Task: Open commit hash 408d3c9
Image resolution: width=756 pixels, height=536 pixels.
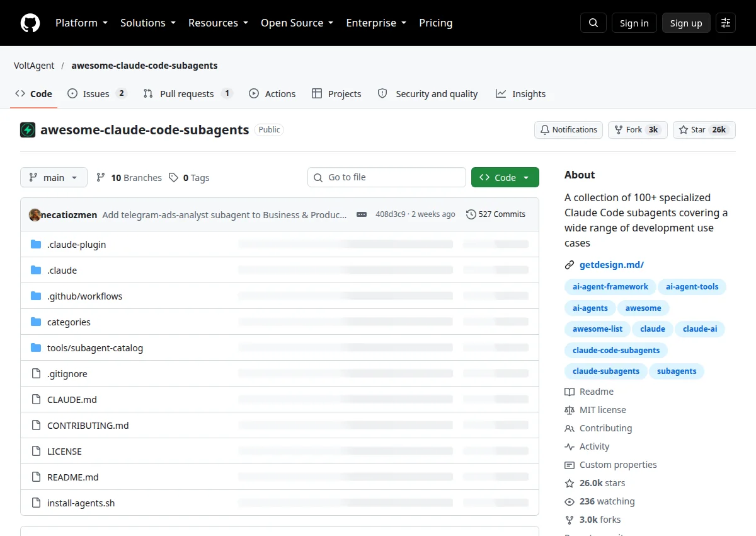Action: [391, 214]
